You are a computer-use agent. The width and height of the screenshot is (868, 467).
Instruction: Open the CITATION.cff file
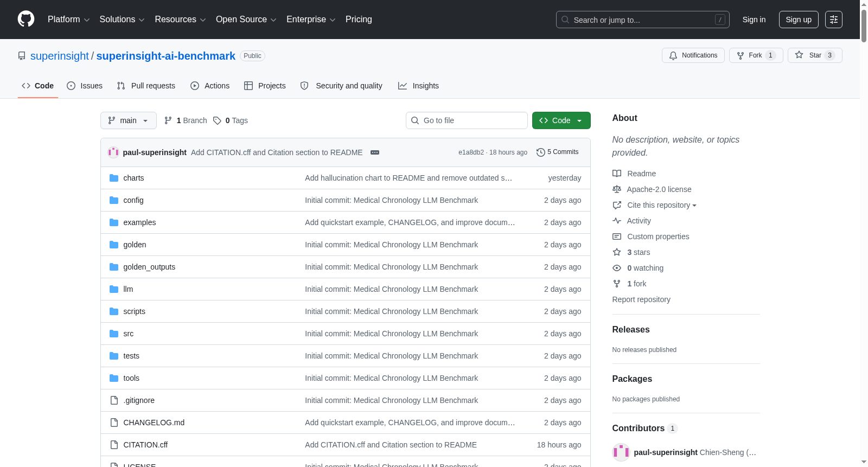click(145, 445)
